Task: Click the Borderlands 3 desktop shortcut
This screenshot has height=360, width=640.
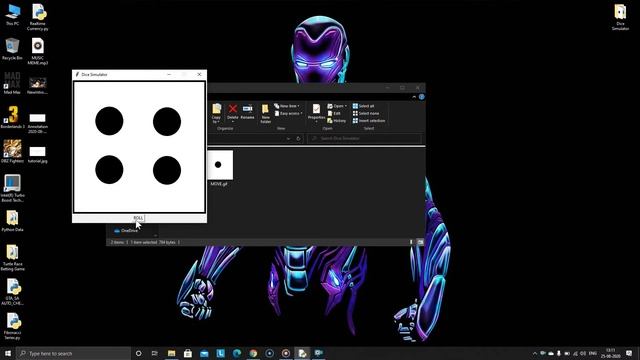Action: tap(12, 118)
